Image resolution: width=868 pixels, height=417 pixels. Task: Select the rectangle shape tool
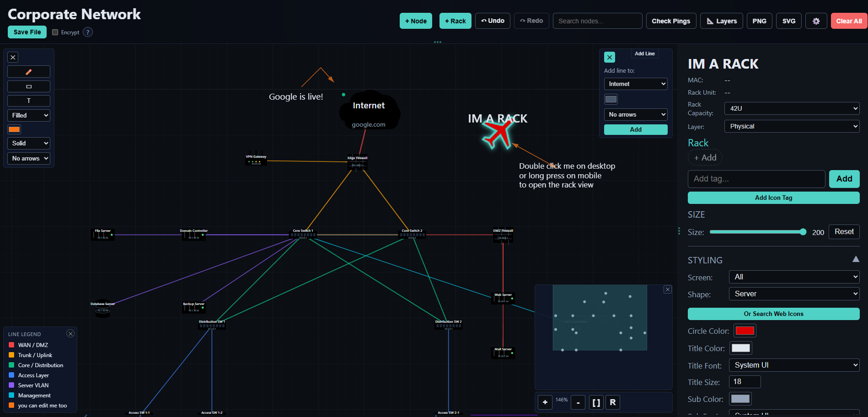click(x=29, y=86)
